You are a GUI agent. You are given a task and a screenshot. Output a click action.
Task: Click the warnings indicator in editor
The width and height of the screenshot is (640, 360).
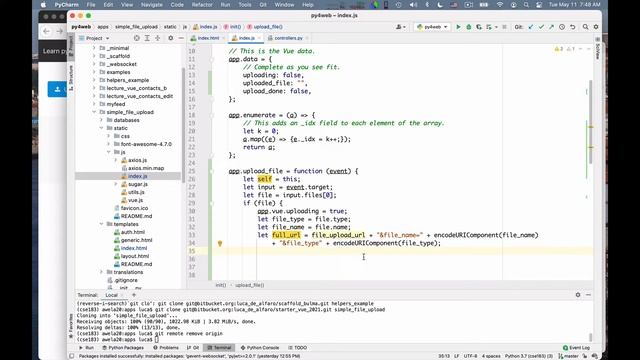[x=559, y=49]
